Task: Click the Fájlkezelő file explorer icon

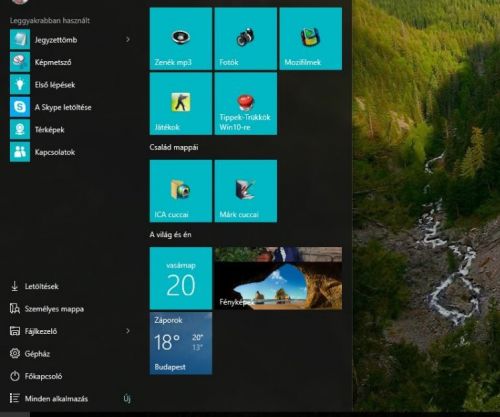Action: point(15,331)
